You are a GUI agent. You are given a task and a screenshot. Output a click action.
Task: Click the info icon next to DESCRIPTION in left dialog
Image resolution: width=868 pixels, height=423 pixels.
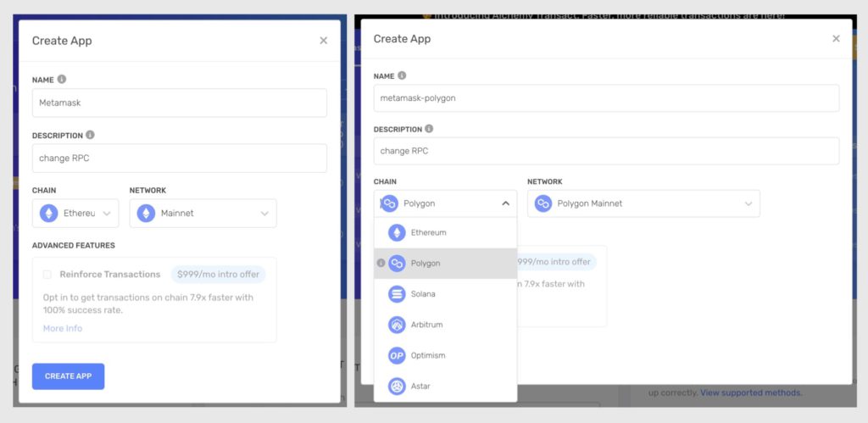[91, 135]
